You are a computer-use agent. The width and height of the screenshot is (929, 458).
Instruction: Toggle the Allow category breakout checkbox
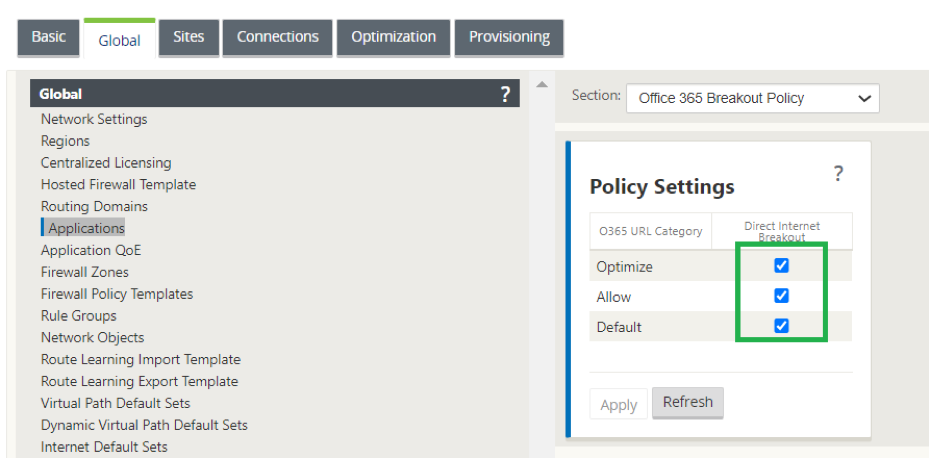tap(781, 295)
